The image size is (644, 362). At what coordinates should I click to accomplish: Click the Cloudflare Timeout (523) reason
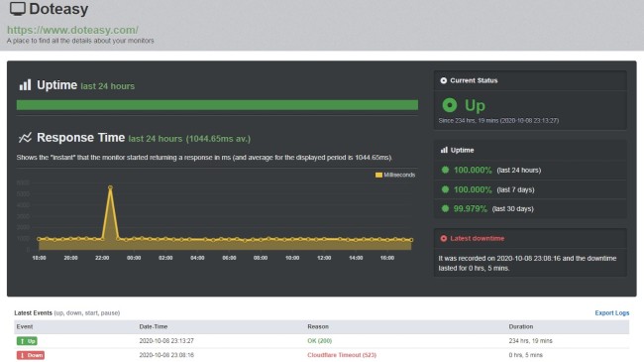point(342,355)
